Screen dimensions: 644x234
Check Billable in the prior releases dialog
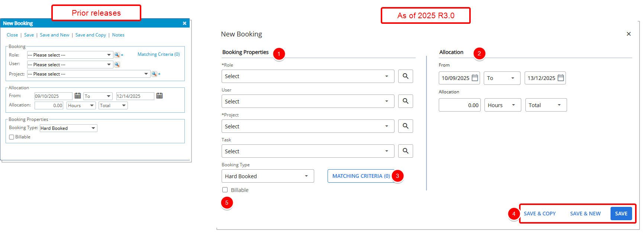(12, 137)
